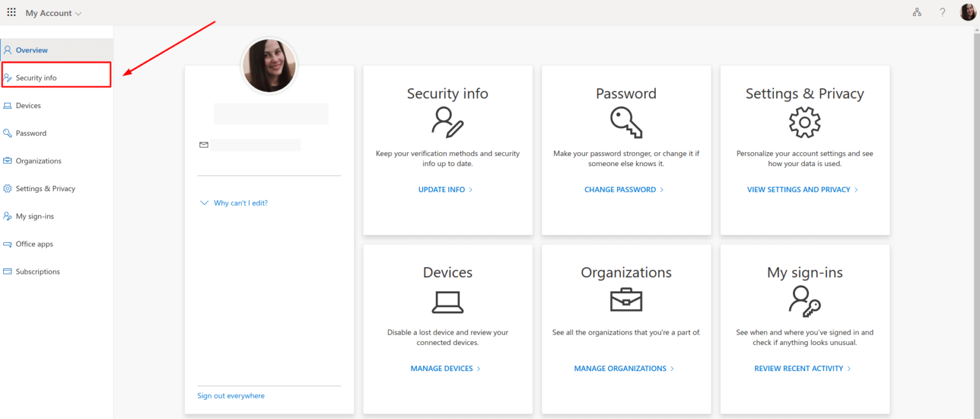
Task: Open your account avatar in the top bar
Action: point(967,12)
